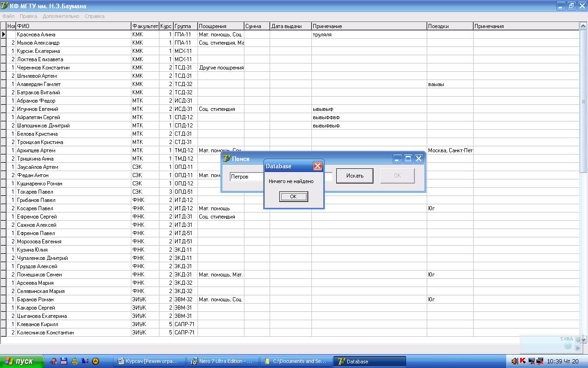Select the cell 'Морозова Евгения'
Viewport: 588px width, 368px height.
click(73, 241)
